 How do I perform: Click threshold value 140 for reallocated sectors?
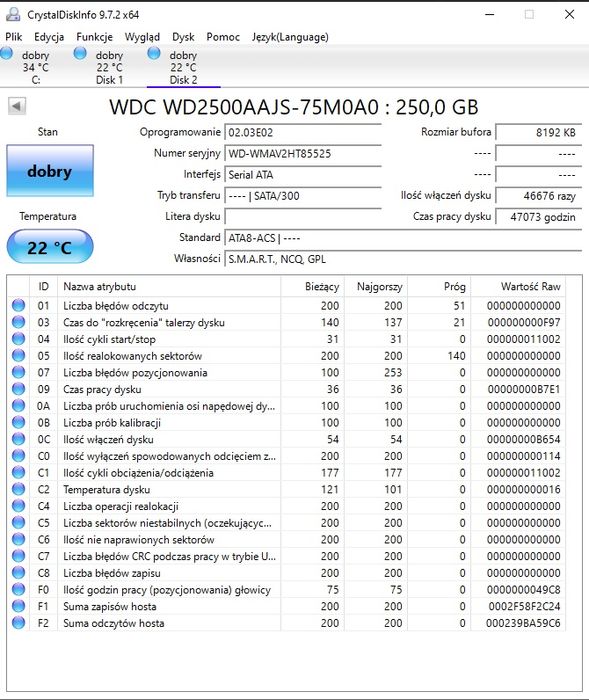pyautogui.click(x=457, y=356)
